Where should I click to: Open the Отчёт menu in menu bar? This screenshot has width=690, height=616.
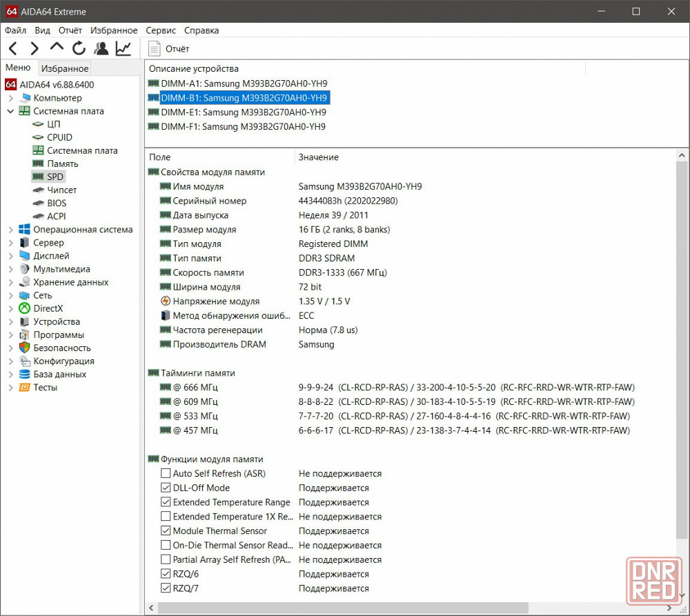pos(70,30)
